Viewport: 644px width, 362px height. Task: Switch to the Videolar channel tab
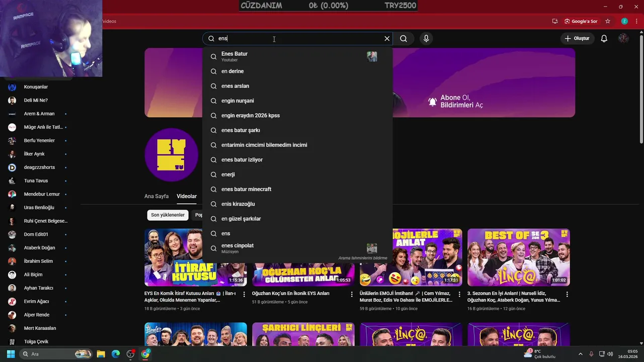coord(187,196)
